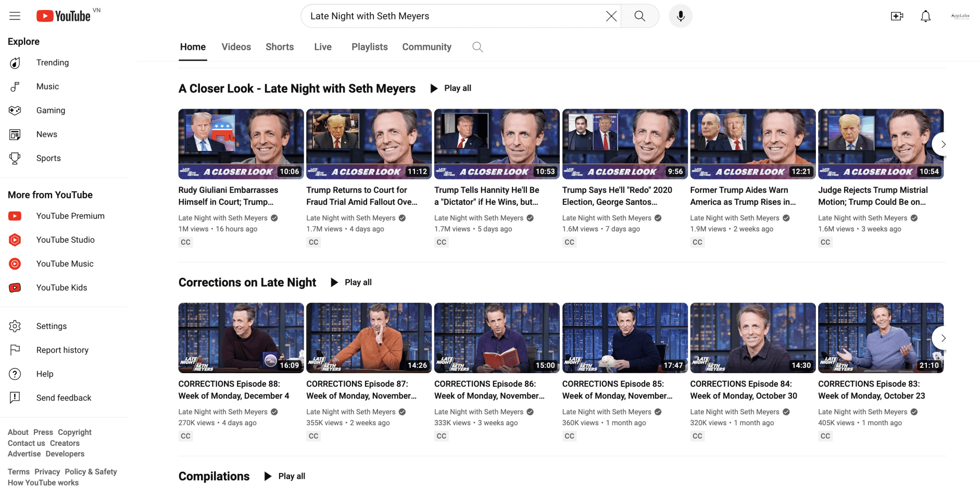Click the News sidebar icon
Image resolution: width=980 pixels, height=486 pixels.
15,134
